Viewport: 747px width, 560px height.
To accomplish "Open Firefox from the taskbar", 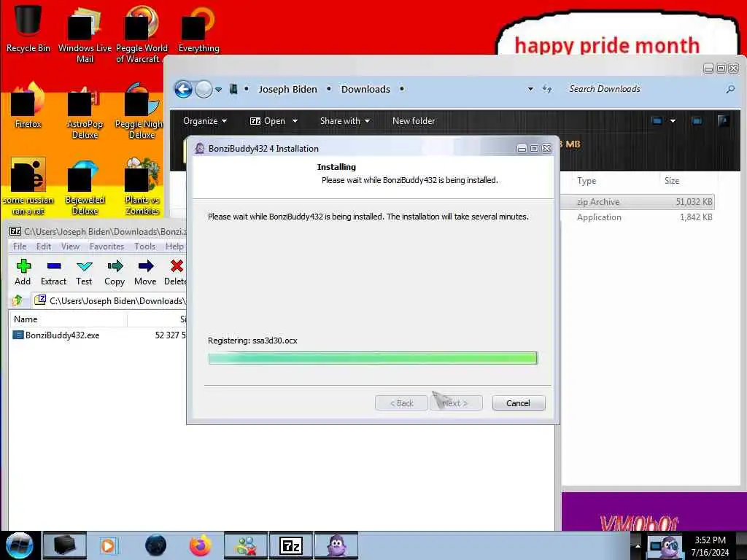I will [201, 545].
